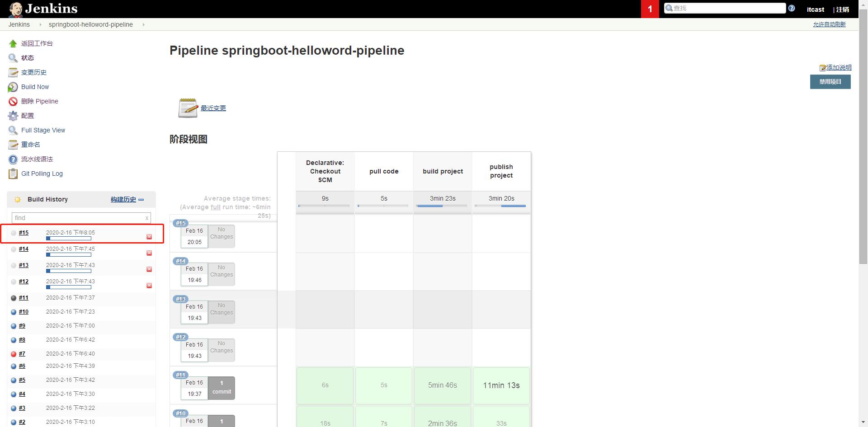
Task: Stop build #12 via red X icon
Action: 149,286
